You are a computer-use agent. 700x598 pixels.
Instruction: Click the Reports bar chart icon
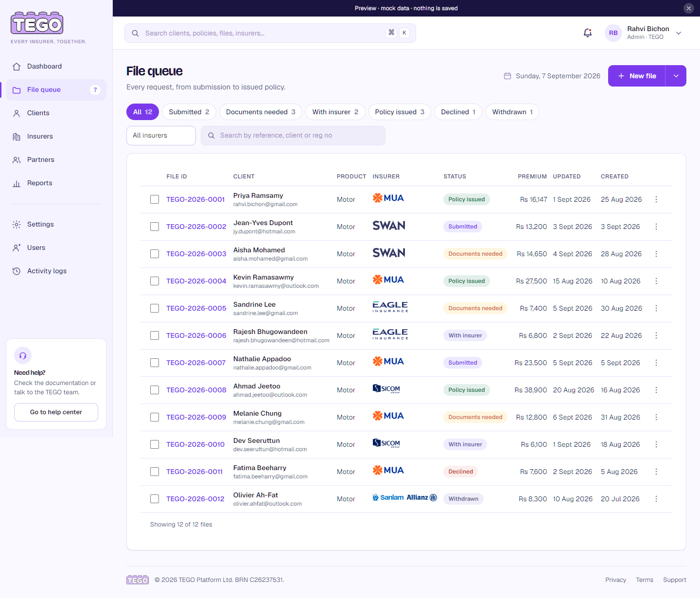coord(17,183)
